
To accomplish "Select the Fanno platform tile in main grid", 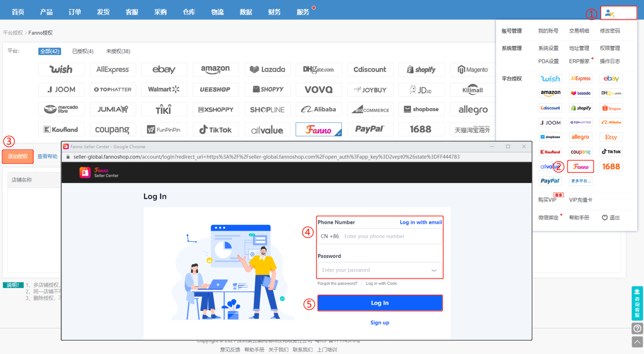I will (x=318, y=130).
